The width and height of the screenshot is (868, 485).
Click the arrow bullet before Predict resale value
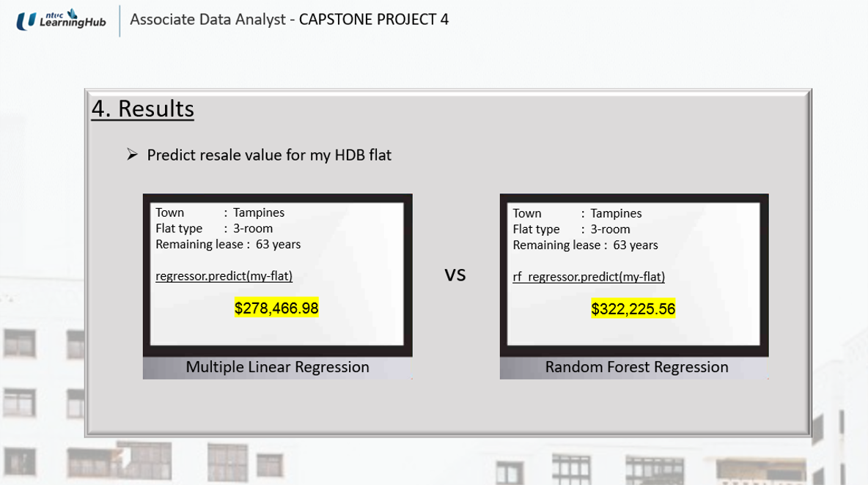coord(132,155)
